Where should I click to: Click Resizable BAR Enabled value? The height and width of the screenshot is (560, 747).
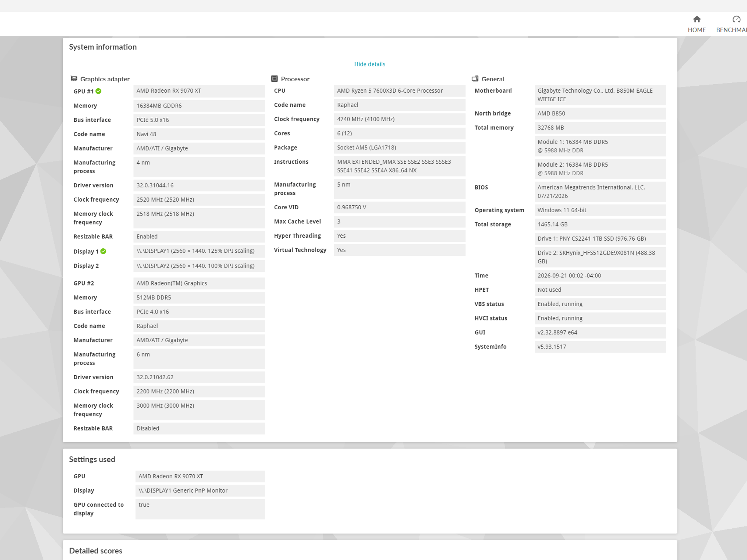pyautogui.click(x=199, y=237)
